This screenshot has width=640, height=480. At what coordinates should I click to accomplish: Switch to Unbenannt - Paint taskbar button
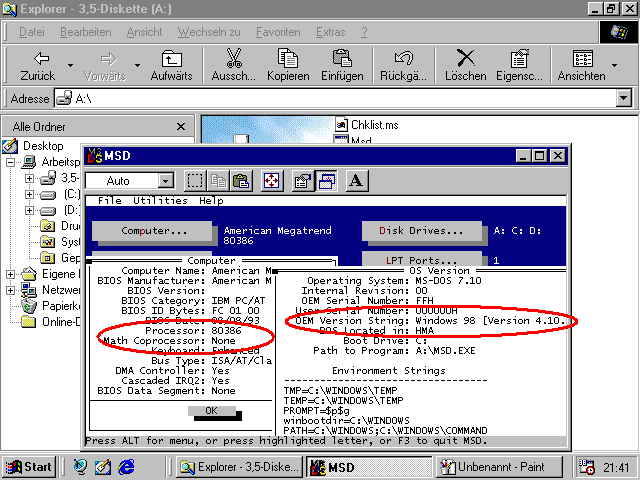pos(499,467)
